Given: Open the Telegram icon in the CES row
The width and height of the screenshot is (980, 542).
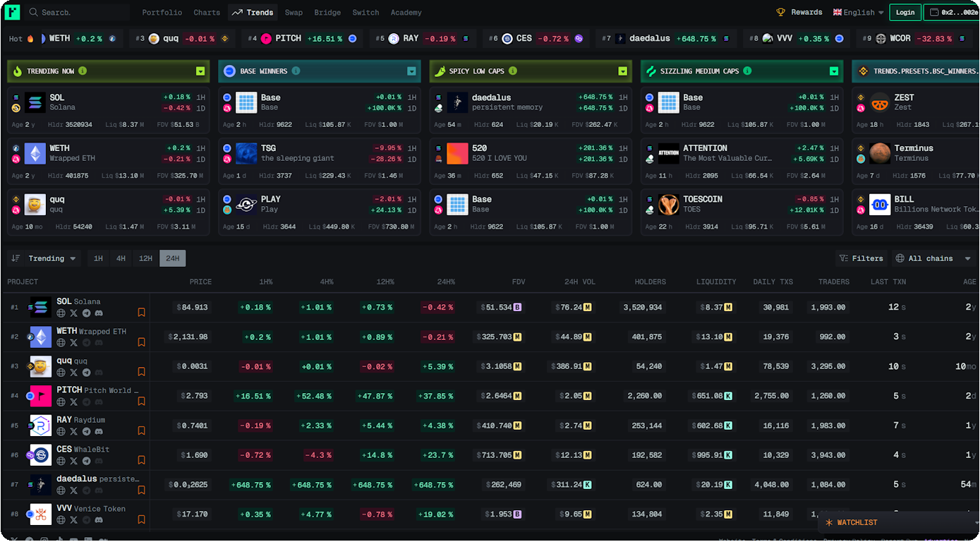Looking at the screenshot, I should tap(87, 461).
